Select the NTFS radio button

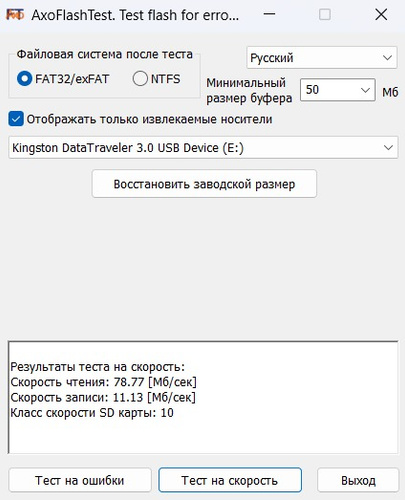[140, 79]
